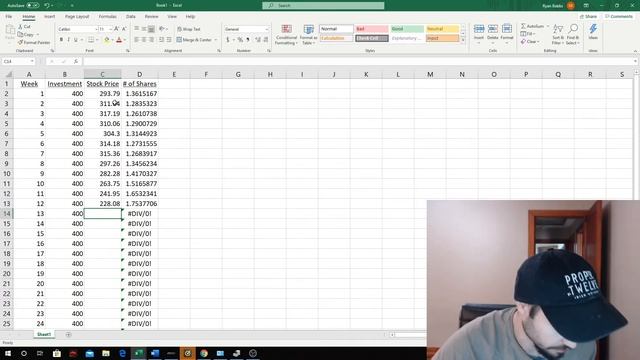The image size is (640, 360).
Task: Open the Data ribbon tab
Action: (131, 16)
